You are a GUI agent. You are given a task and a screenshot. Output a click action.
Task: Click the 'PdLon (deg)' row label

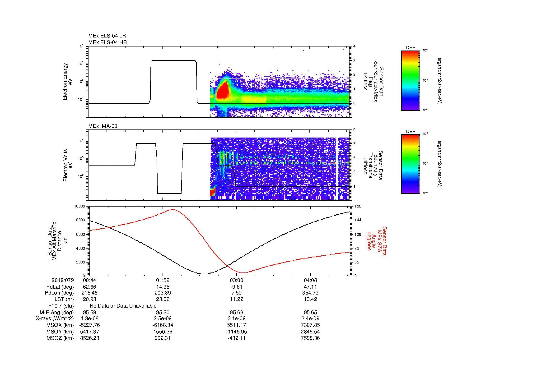59,293
